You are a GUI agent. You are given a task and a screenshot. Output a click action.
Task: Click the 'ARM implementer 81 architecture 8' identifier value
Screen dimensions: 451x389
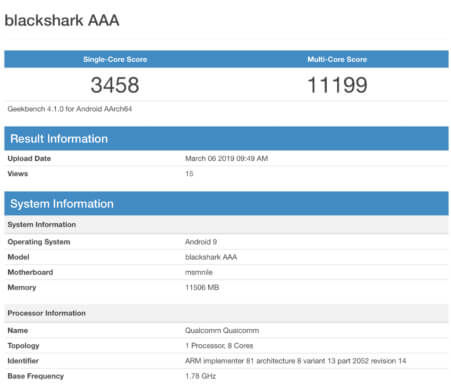click(296, 361)
